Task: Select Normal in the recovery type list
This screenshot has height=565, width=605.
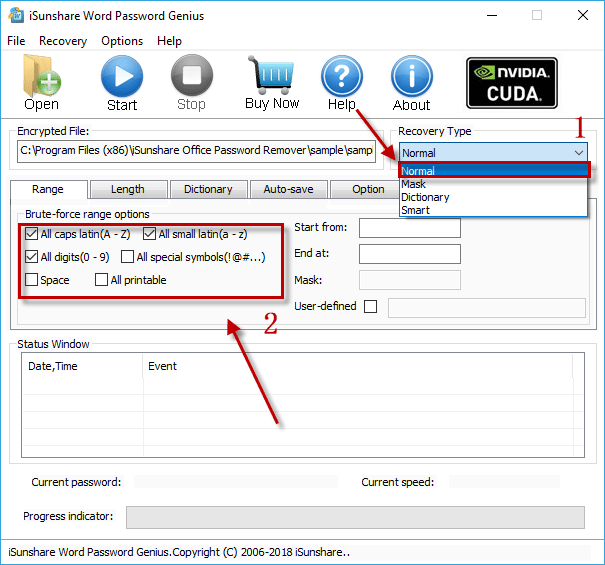Action: pyautogui.click(x=493, y=170)
